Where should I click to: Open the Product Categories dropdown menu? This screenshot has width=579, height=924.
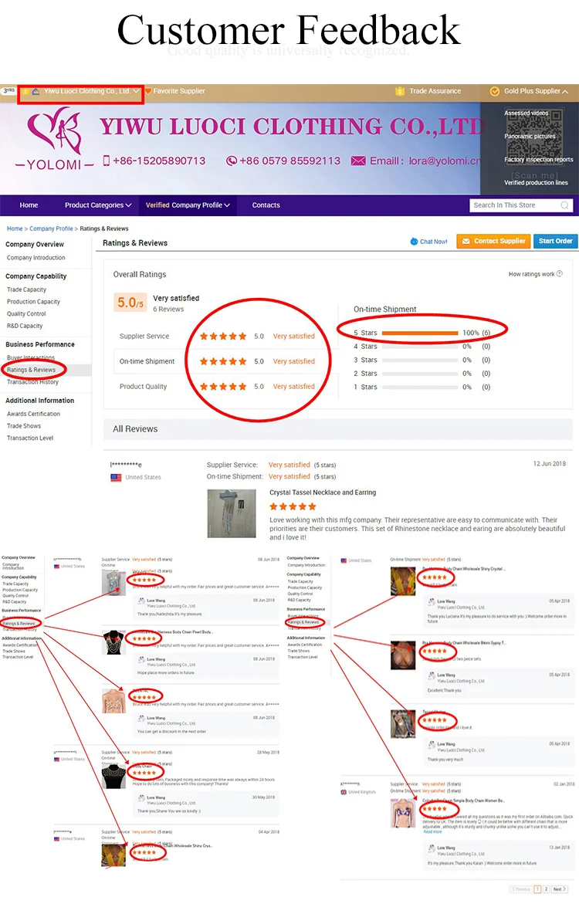point(98,205)
